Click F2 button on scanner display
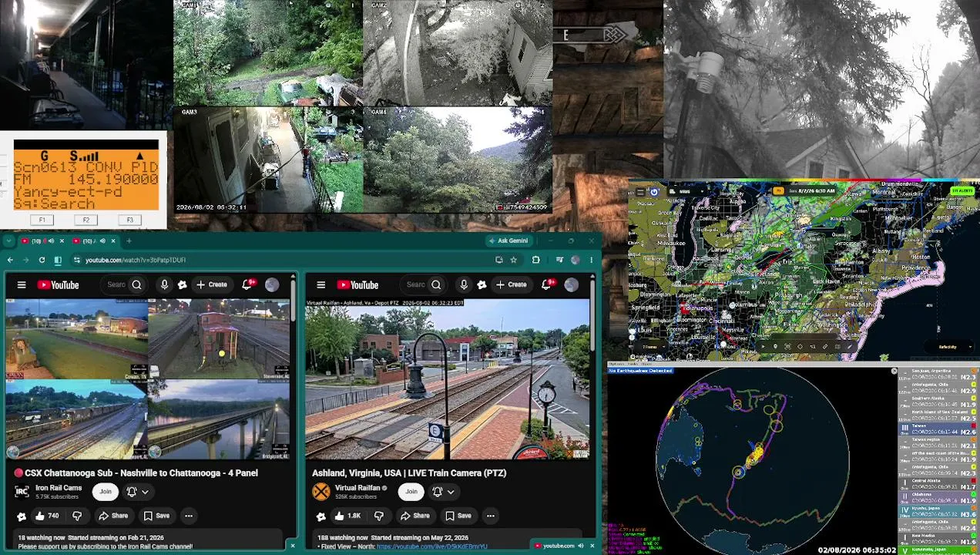Image resolution: width=980 pixels, height=555 pixels. click(86, 220)
